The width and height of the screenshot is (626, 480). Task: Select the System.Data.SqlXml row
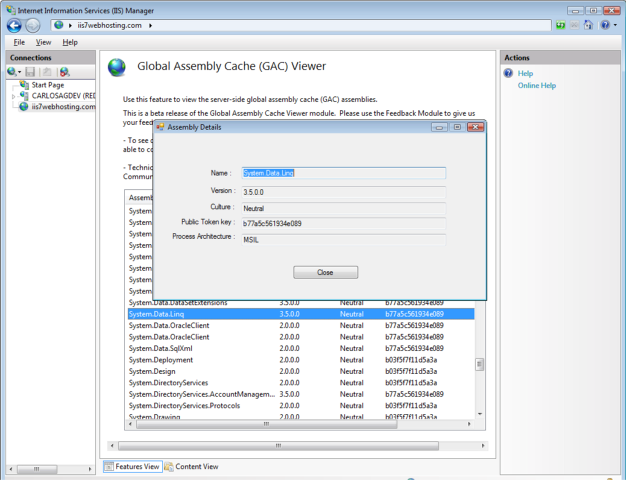click(301, 348)
